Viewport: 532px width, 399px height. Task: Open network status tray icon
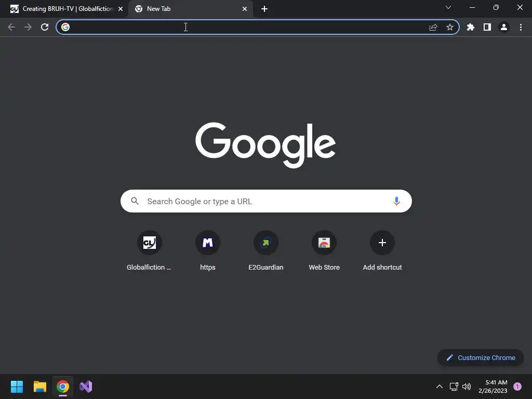[454, 387]
